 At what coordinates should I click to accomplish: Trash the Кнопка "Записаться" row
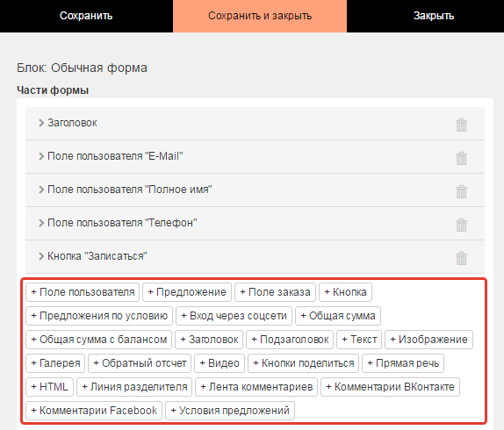coord(461,258)
